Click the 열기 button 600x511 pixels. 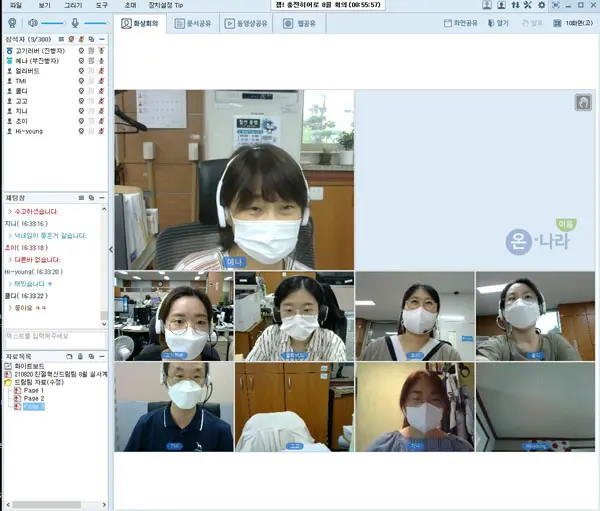click(498, 23)
